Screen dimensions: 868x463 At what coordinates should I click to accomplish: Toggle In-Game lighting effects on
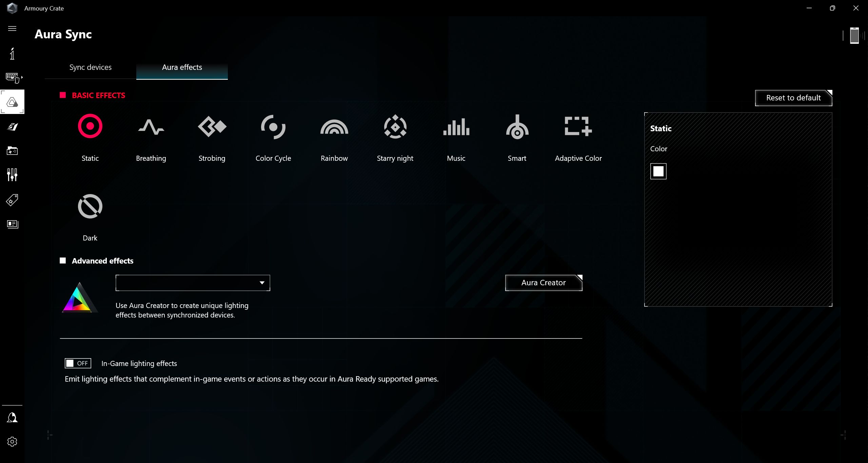tap(77, 363)
